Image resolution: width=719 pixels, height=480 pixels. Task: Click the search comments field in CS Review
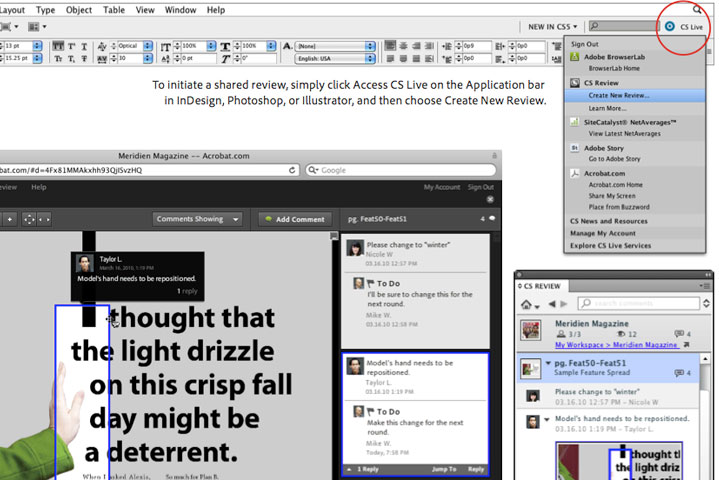638,303
